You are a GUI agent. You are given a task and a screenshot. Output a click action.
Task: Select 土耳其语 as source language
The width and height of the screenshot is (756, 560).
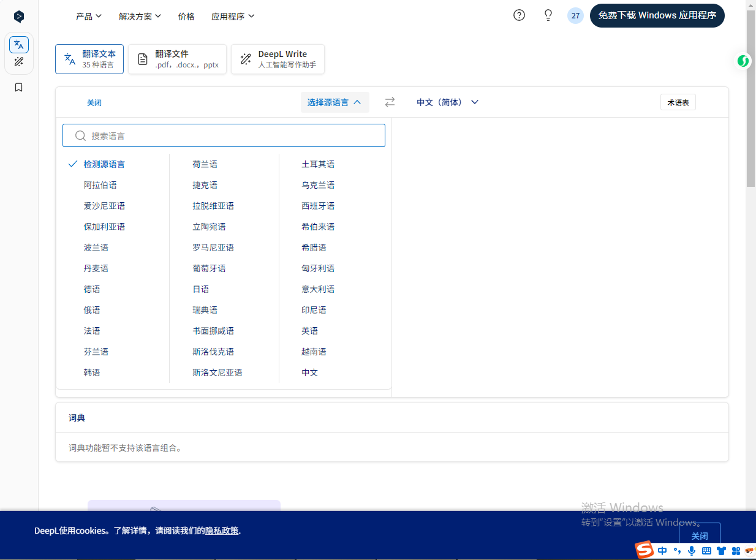(x=318, y=164)
